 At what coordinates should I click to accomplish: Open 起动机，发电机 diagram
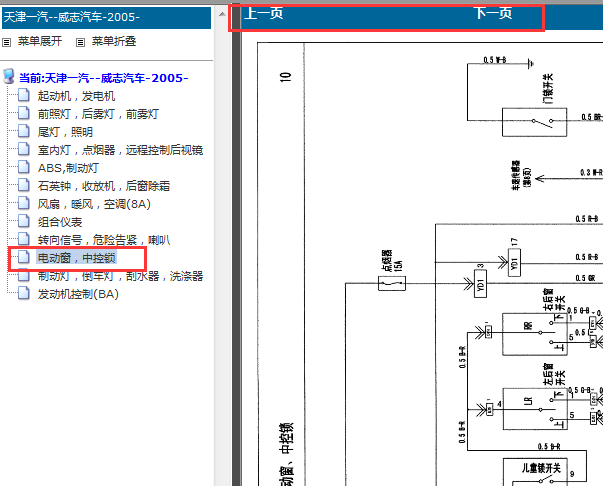(76, 96)
